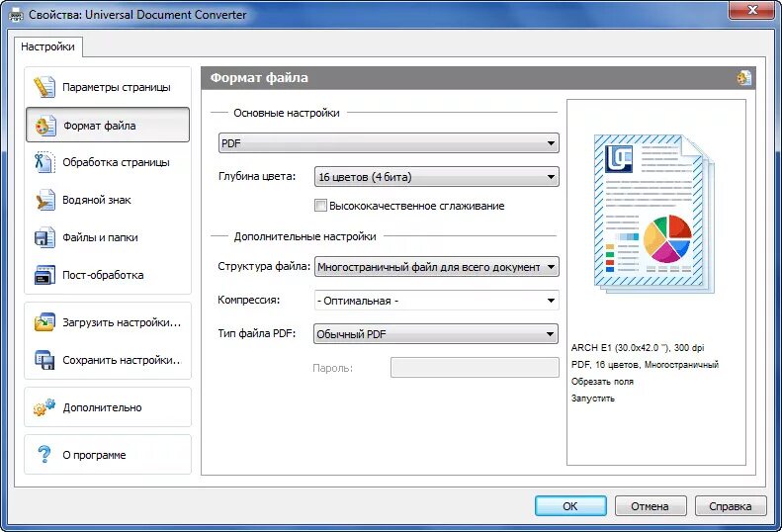Click the folder icon beside Загрузить настройки
782x532 pixels.
point(44,322)
